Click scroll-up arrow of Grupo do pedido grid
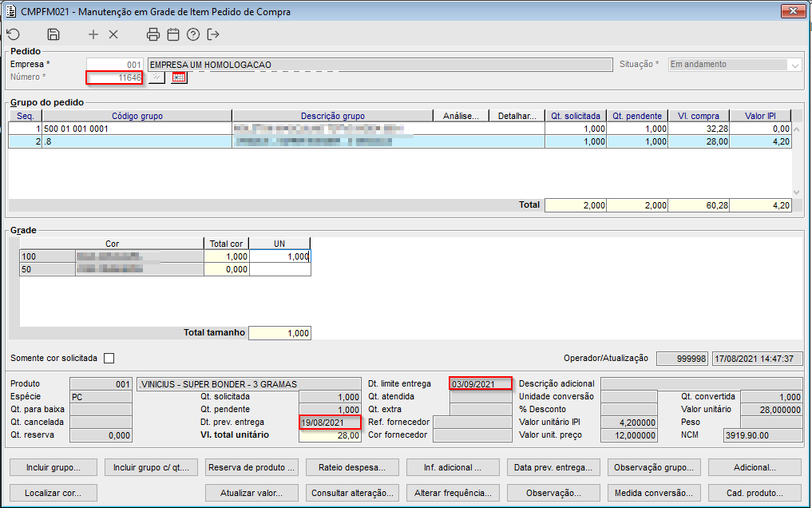The image size is (812, 508). [x=797, y=129]
